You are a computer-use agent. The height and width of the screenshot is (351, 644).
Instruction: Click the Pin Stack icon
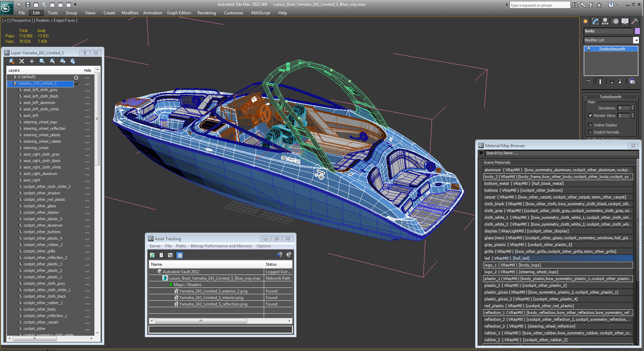pyautogui.click(x=588, y=82)
